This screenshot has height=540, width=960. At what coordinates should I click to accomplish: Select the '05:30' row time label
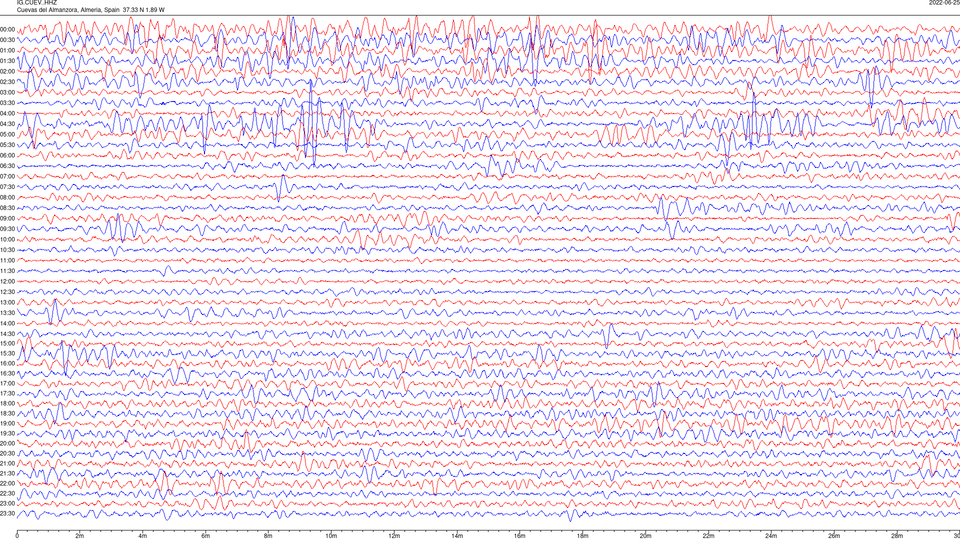click(7, 145)
